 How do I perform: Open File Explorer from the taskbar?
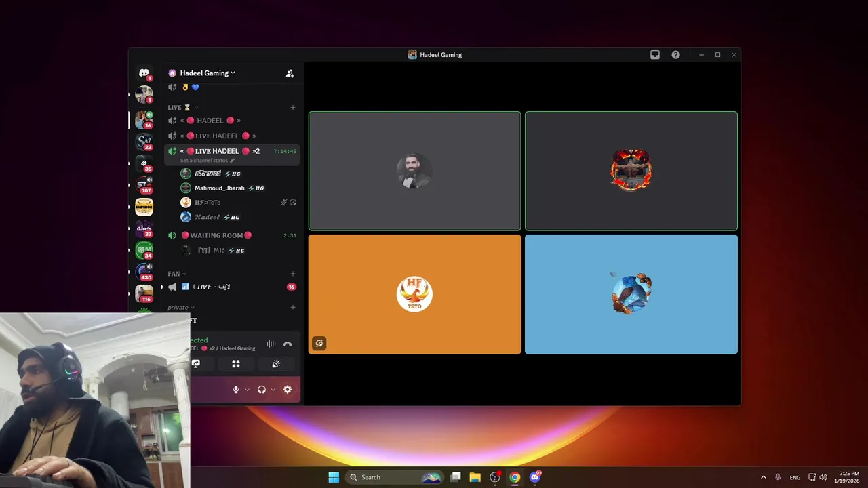pyautogui.click(x=475, y=477)
